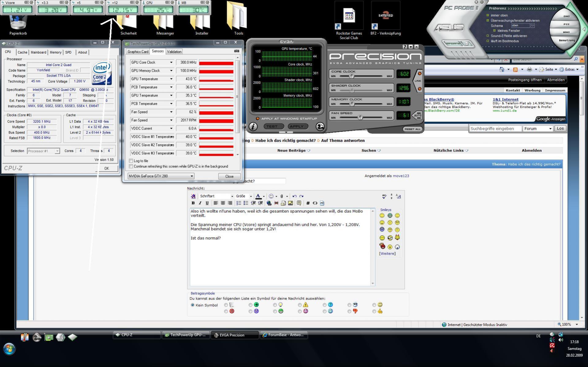Enable Sound-Effekte aktivieren option
The width and height of the screenshot is (588, 367).
click(x=488, y=36)
